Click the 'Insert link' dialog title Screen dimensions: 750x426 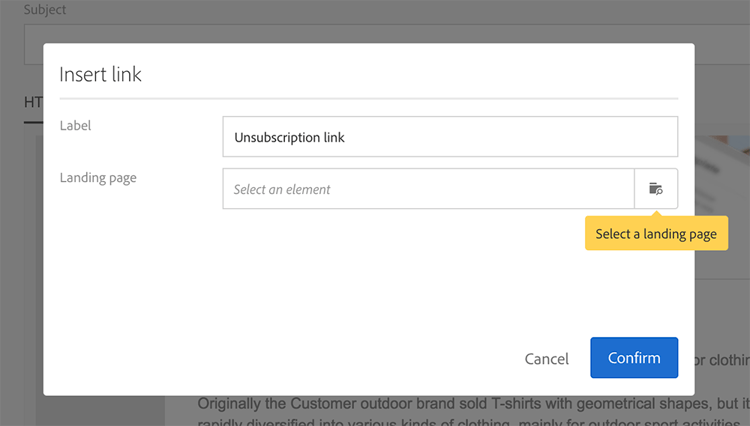[x=100, y=75]
